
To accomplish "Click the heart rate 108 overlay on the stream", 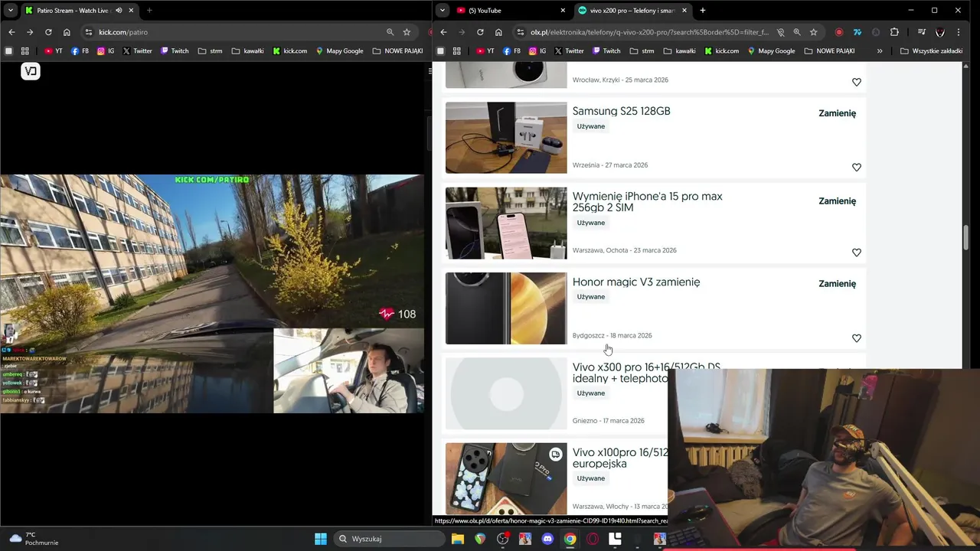I will click(397, 314).
